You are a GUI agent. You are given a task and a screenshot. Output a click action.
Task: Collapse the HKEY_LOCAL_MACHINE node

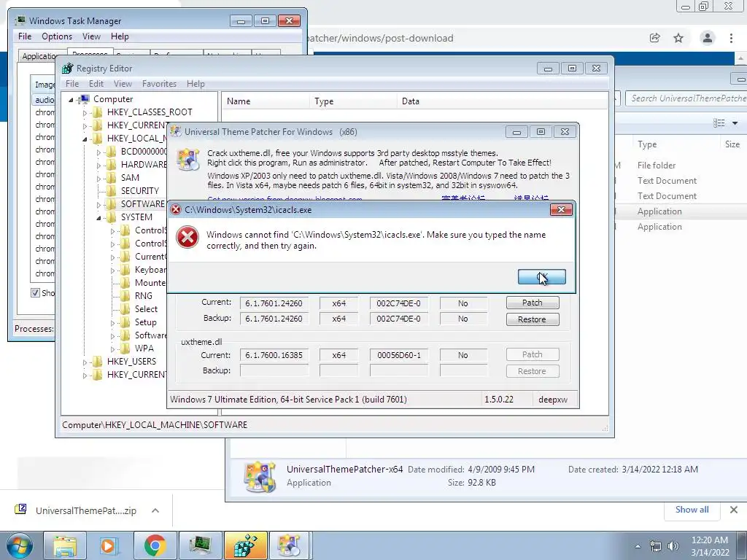pyautogui.click(x=85, y=139)
